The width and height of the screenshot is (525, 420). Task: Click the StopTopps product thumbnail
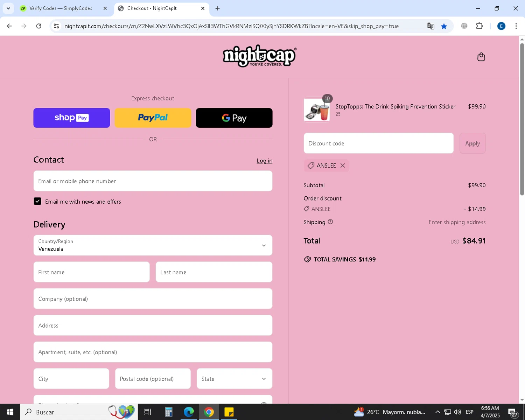pyautogui.click(x=317, y=110)
